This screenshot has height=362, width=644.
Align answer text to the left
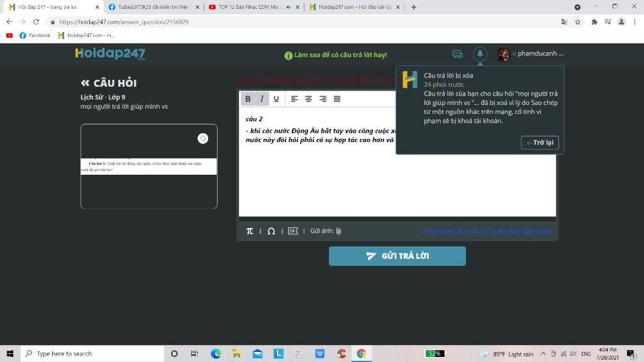pos(294,99)
